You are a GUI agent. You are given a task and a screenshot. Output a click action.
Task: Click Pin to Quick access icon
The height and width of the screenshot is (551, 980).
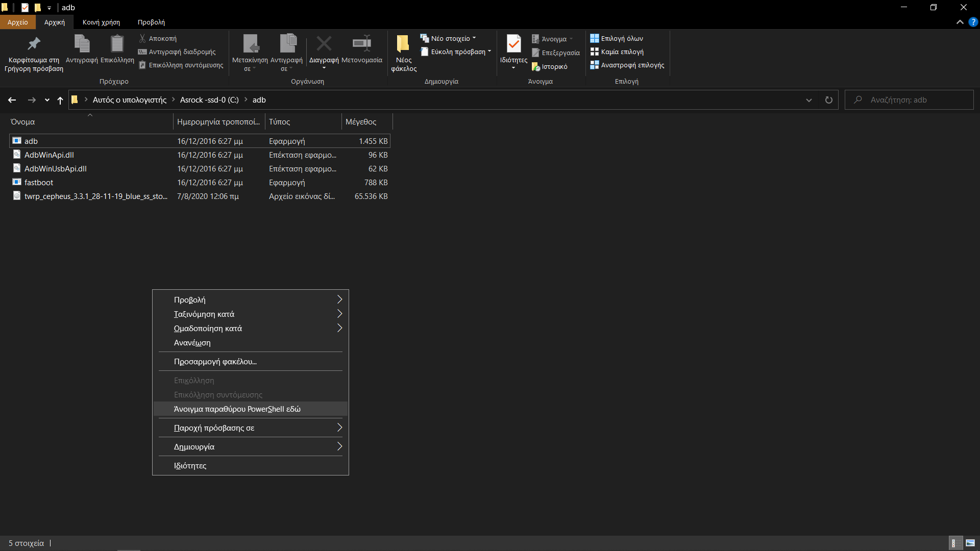[34, 44]
